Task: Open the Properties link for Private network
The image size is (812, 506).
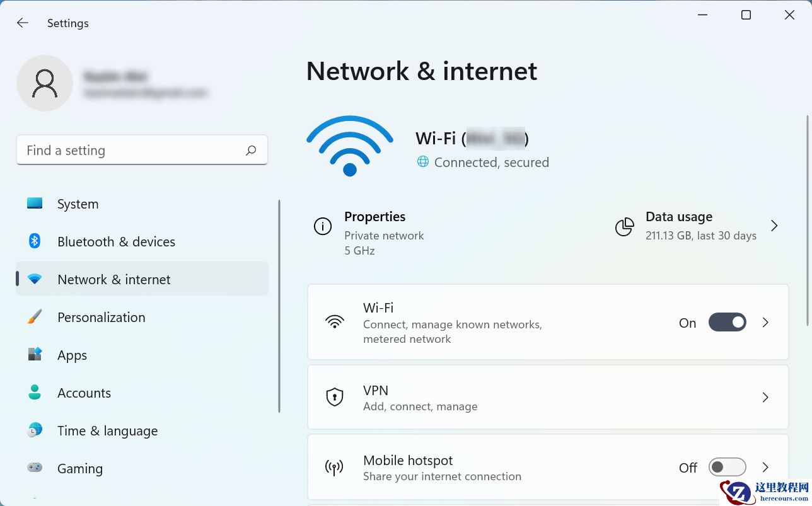Action: [374, 216]
